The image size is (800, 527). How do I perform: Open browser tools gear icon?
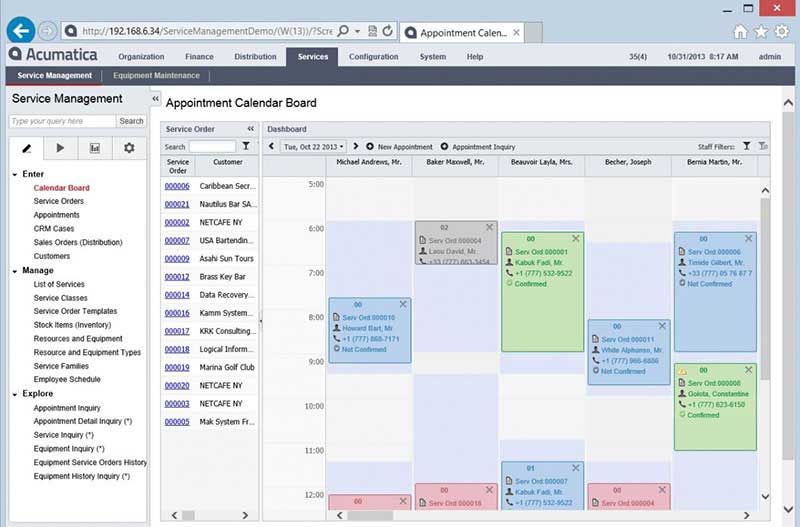(x=782, y=32)
